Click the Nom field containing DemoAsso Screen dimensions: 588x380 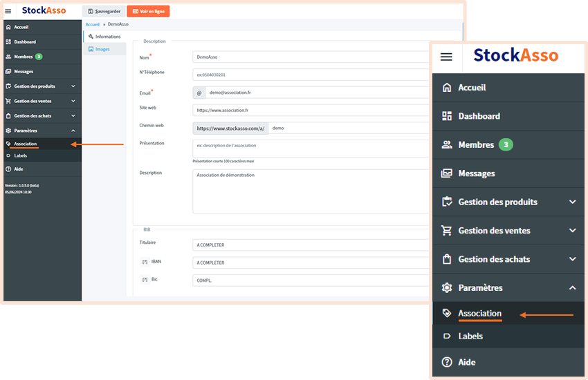pyautogui.click(x=311, y=57)
